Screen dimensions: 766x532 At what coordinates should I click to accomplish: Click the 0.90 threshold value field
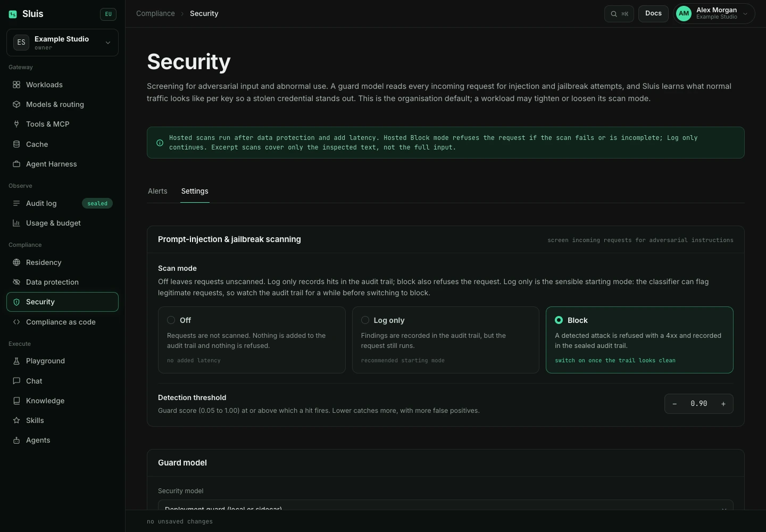point(699,404)
